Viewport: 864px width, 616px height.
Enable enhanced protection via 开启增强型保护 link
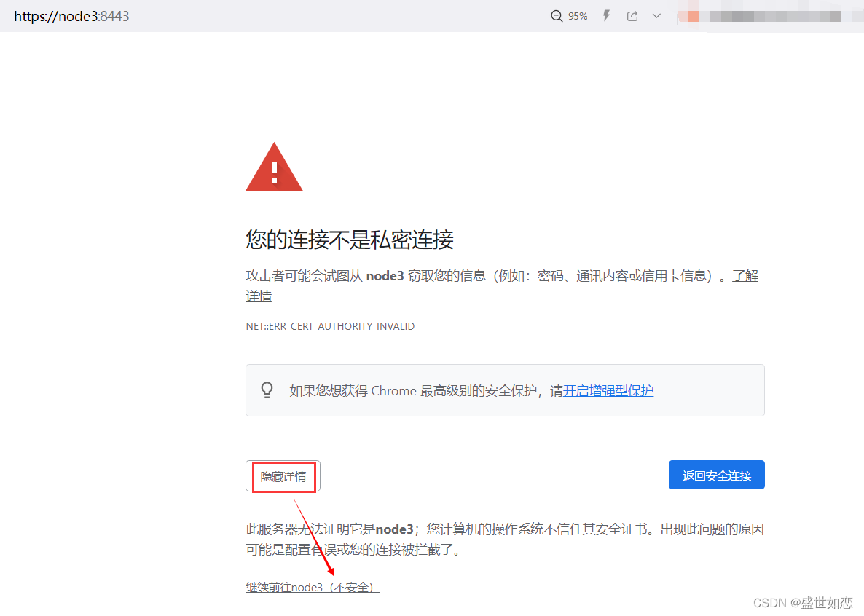[x=608, y=390]
